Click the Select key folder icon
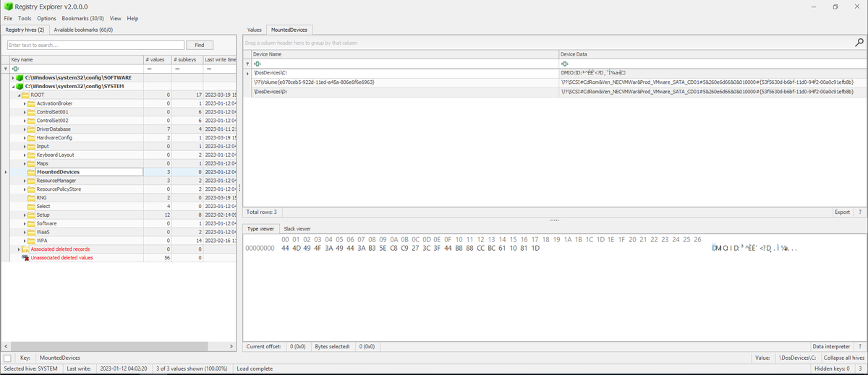This screenshot has width=868, height=375. coord(32,206)
